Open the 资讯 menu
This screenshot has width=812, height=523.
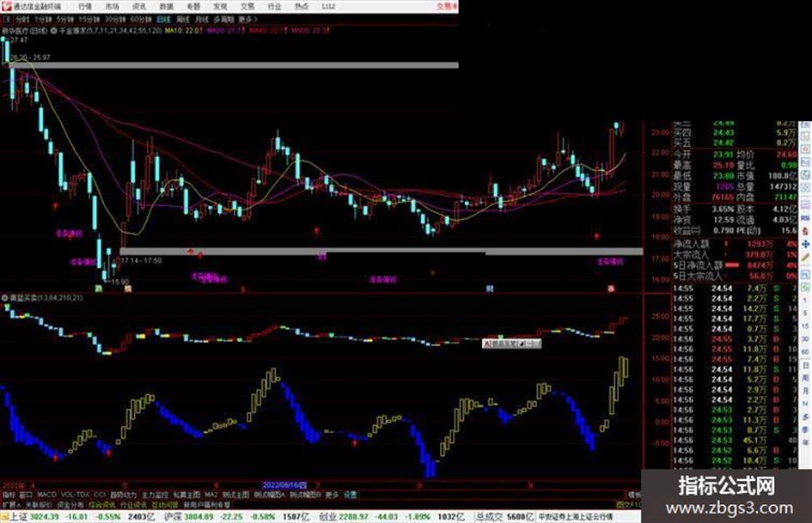click(139, 6)
